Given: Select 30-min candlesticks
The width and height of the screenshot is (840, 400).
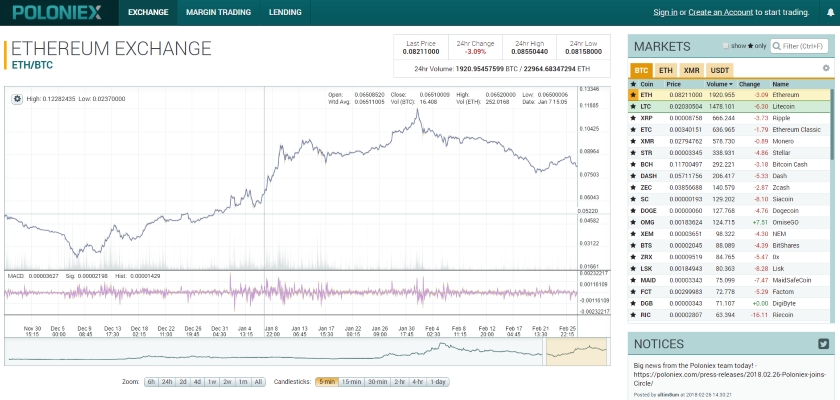Looking at the screenshot, I should tap(377, 382).
